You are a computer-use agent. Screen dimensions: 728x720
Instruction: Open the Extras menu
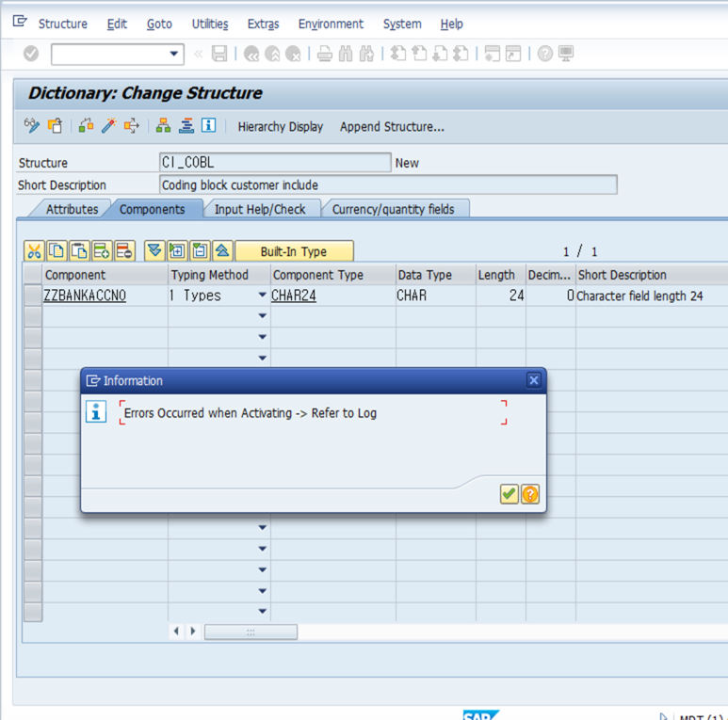[264, 24]
